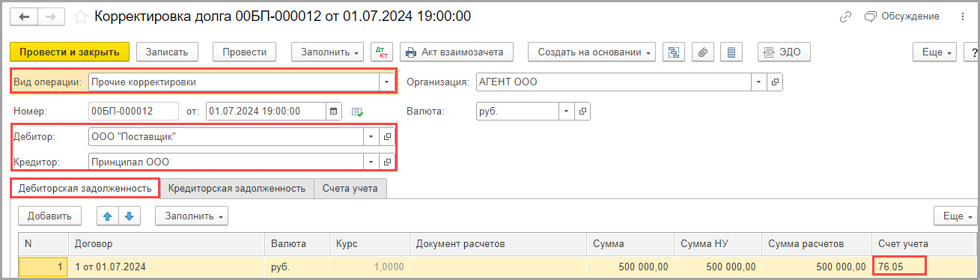Open the ЭДО menu
980x280 pixels.
point(784,52)
